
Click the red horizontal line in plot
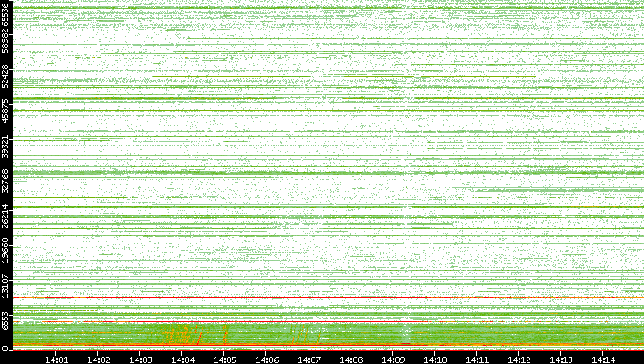[175, 323]
